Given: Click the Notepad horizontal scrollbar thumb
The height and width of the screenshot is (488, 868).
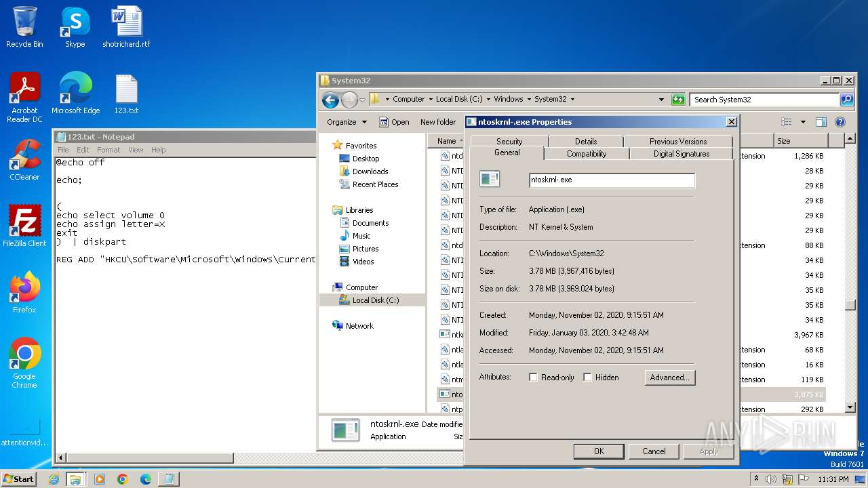Looking at the screenshot, I should [150, 459].
